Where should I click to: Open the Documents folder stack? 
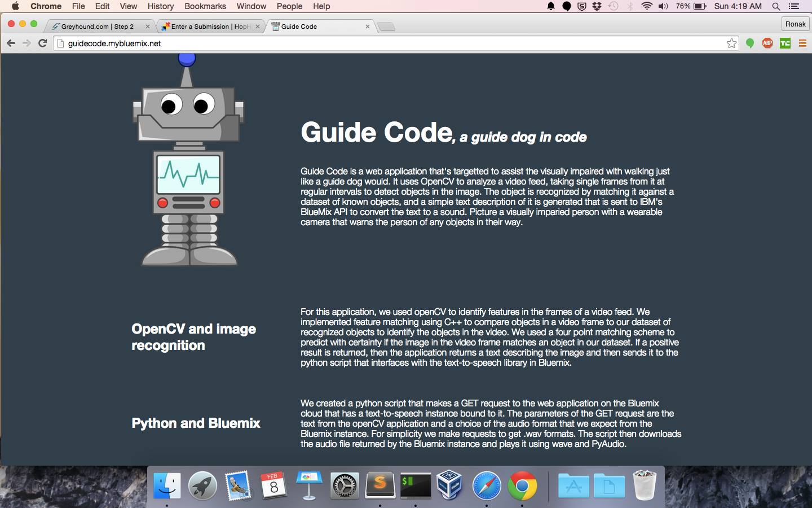click(609, 485)
